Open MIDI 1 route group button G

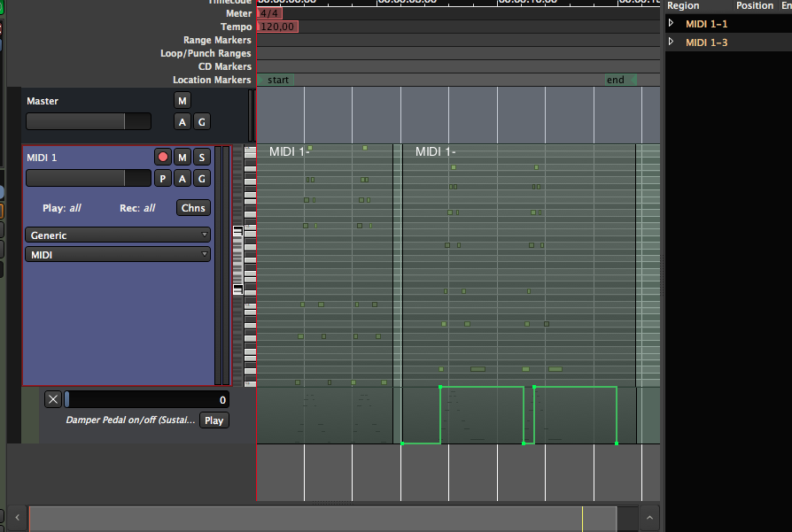[x=202, y=179]
